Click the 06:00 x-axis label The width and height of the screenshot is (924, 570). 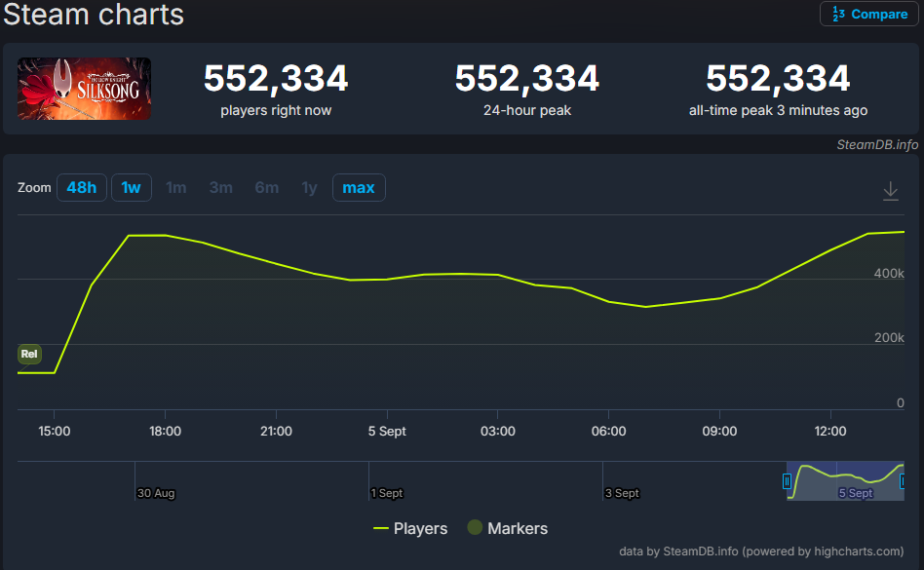(609, 431)
